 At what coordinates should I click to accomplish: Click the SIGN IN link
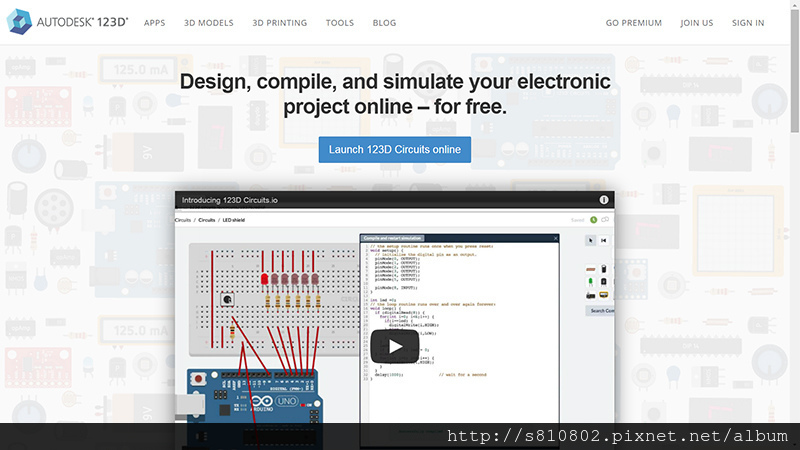[748, 23]
